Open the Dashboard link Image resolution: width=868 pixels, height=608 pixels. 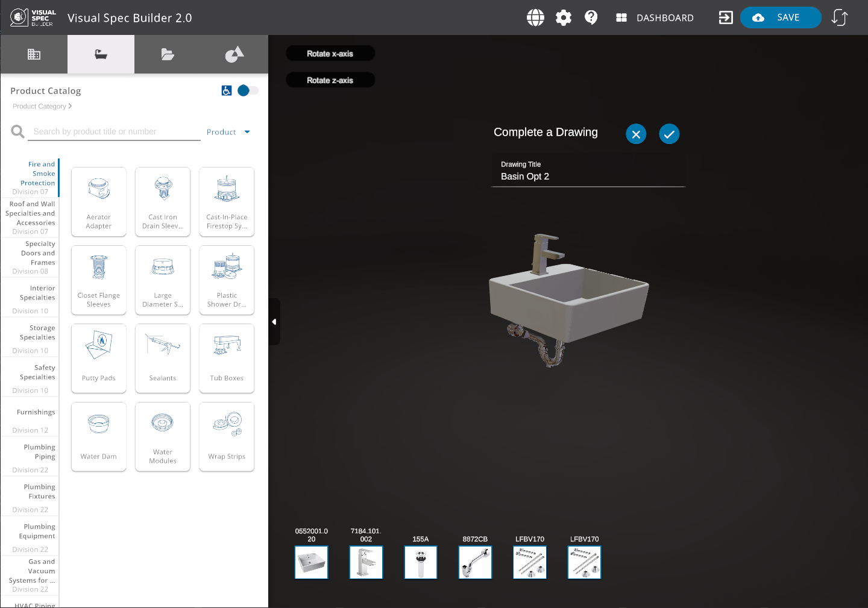(x=655, y=17)
